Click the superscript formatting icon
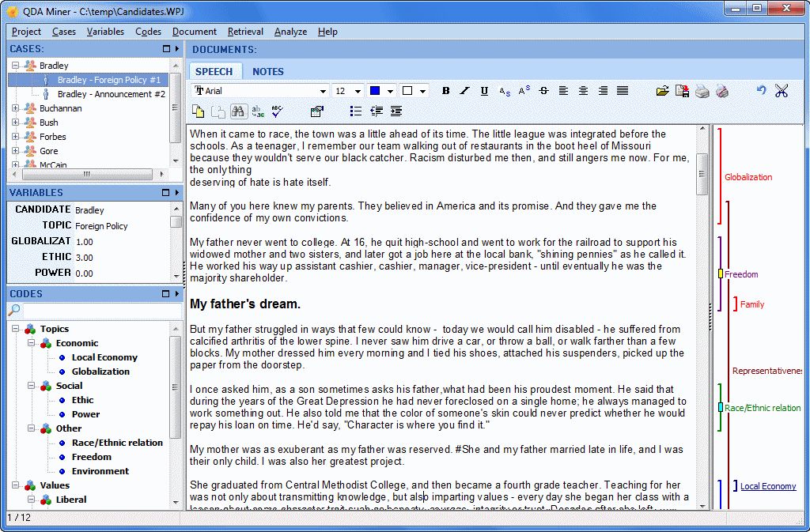Viewport: 810px width, 532px height. coord(523,91)
